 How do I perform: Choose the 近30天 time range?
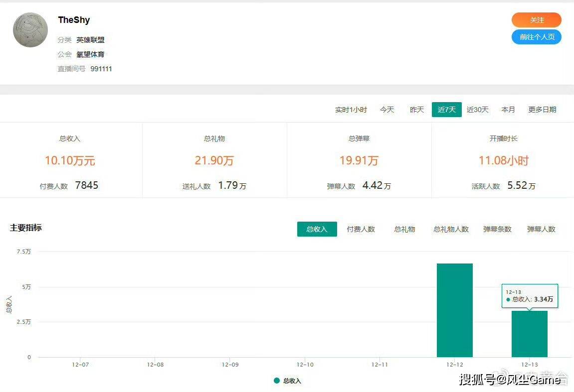tap(477, 110)
